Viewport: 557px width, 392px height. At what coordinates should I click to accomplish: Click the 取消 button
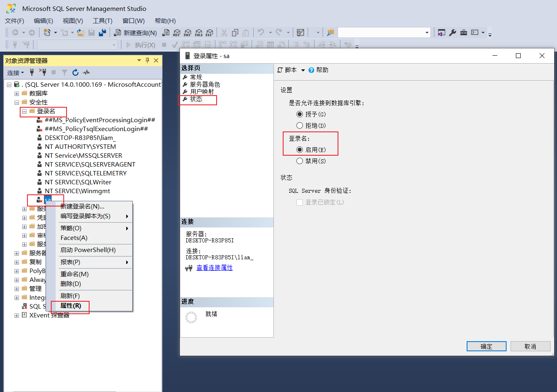530,346
